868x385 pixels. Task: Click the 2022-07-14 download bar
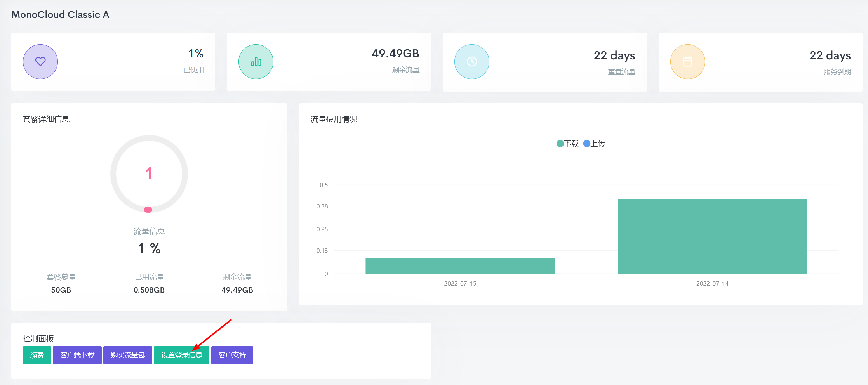[x=712, y=236]
